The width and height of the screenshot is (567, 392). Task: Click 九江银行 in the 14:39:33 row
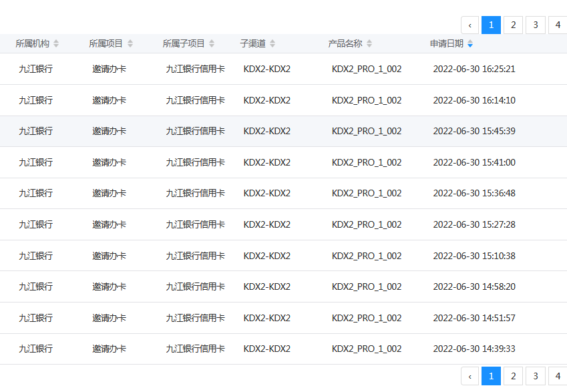(36, 349)
